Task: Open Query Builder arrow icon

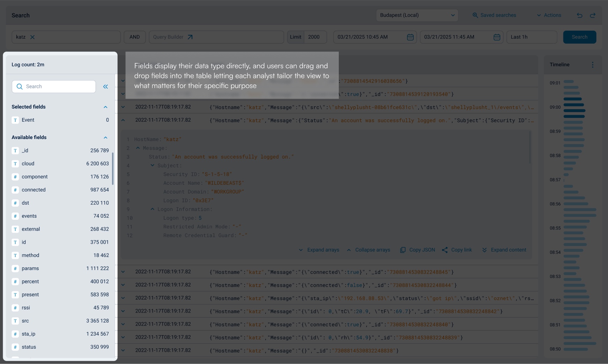Action: (x=190, y=37)
